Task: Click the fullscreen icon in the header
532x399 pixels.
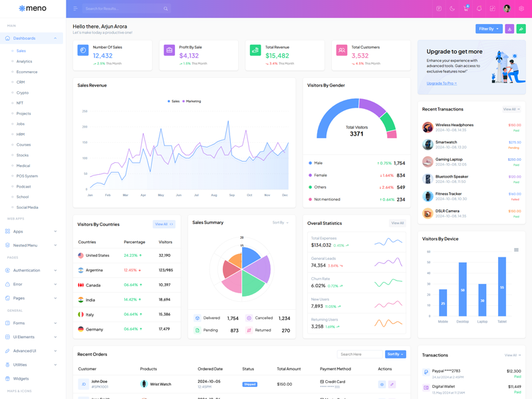Action: tap(492, 9)
